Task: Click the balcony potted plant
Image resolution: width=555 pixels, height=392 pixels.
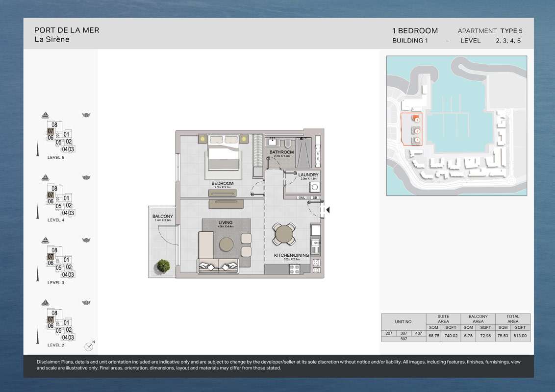Action: pyautogui.click(x=163, y=266)
